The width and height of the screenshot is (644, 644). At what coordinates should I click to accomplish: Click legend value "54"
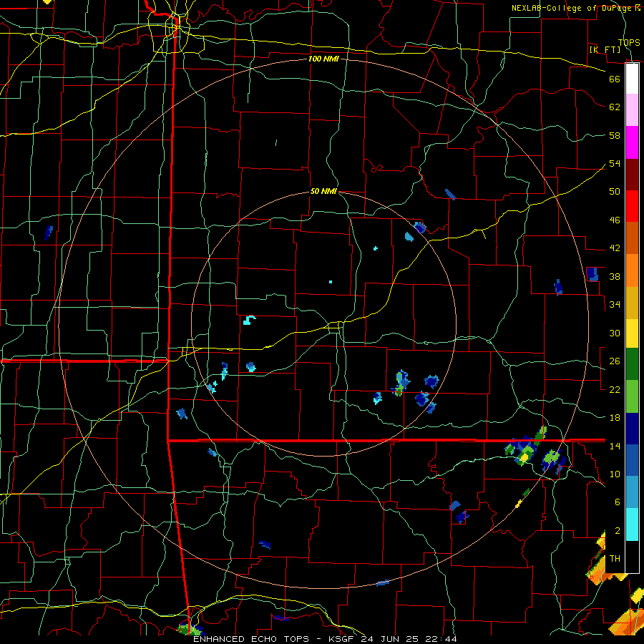point(615,163)
